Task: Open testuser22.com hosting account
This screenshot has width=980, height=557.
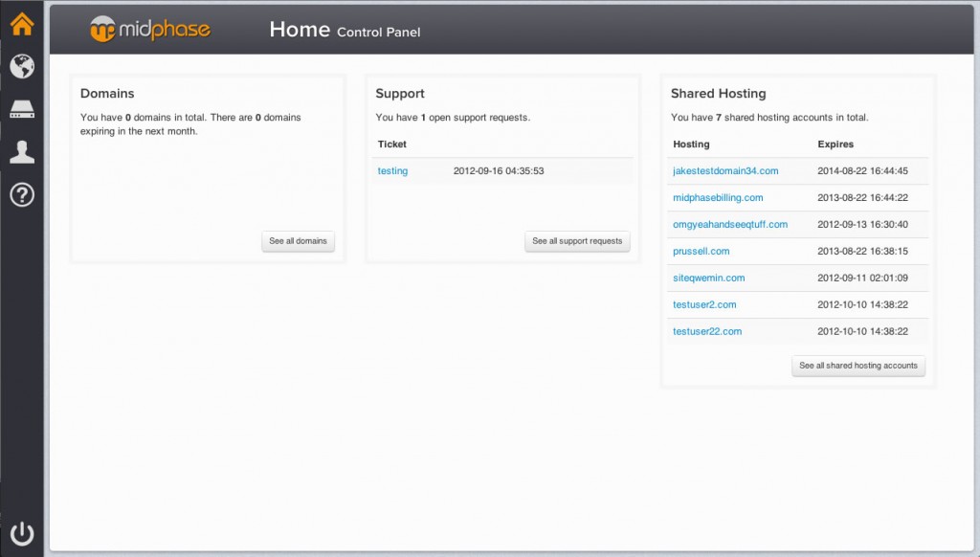Action: click(x=707, y=332)
